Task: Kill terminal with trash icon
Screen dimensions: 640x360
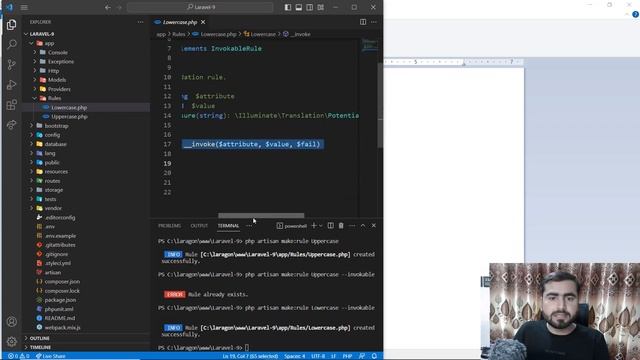Action: pyautogui.click(x=341, y=226)
